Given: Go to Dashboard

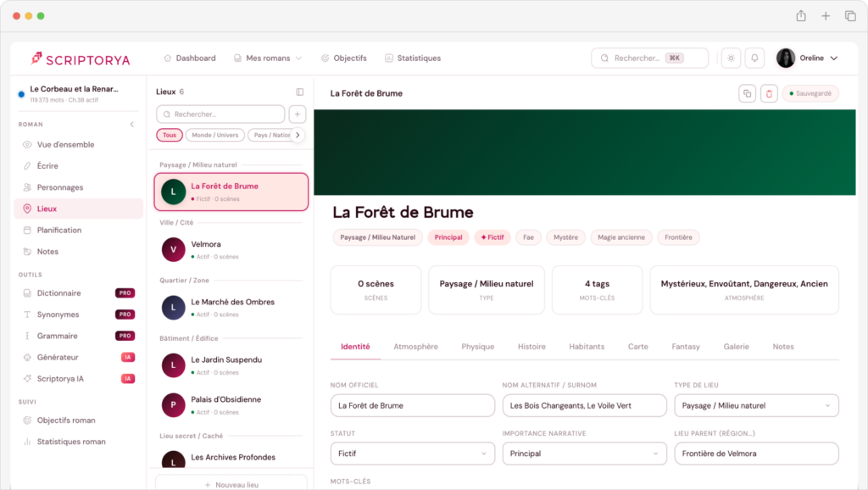Looking at the screenshot, I should click(x=190, y=58).
